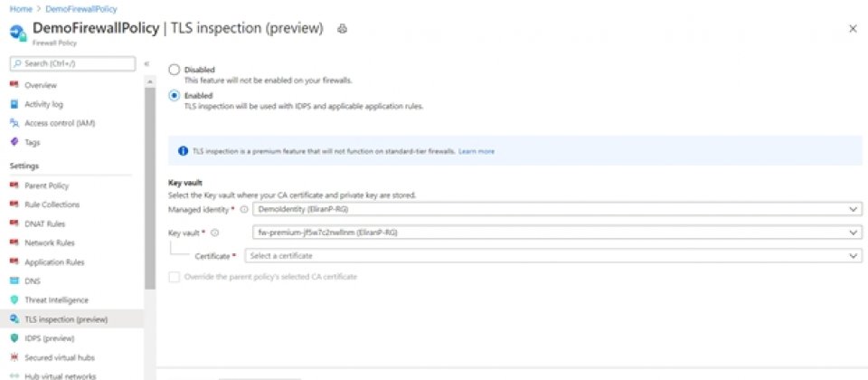Click the Managed identity info icon
Viewport: 868px width, 380px height.
[243, 209]
